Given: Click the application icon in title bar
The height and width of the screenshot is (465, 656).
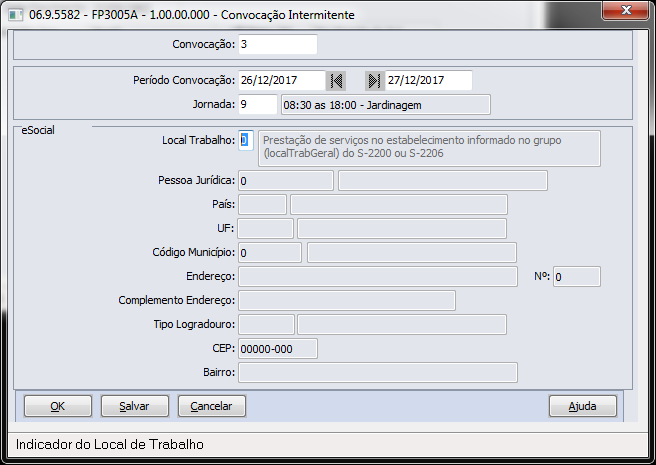Looking at the screenshot, I should [x=15, y=15].
